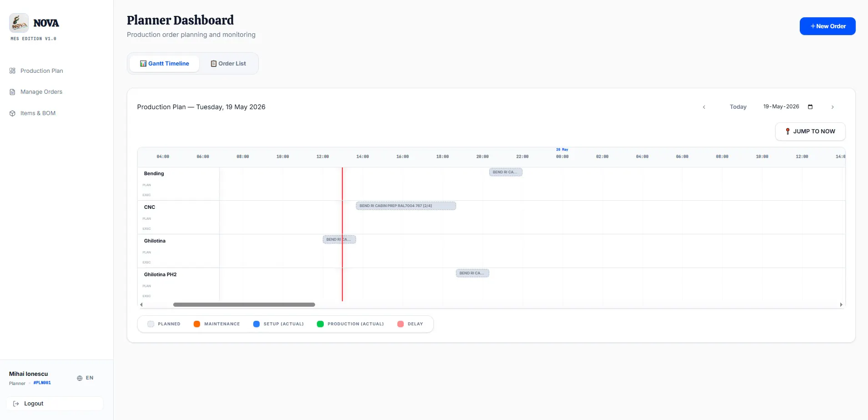868x420 pixels.
Task: Click the Planner Dashboard heading
Action: point(180,20)
